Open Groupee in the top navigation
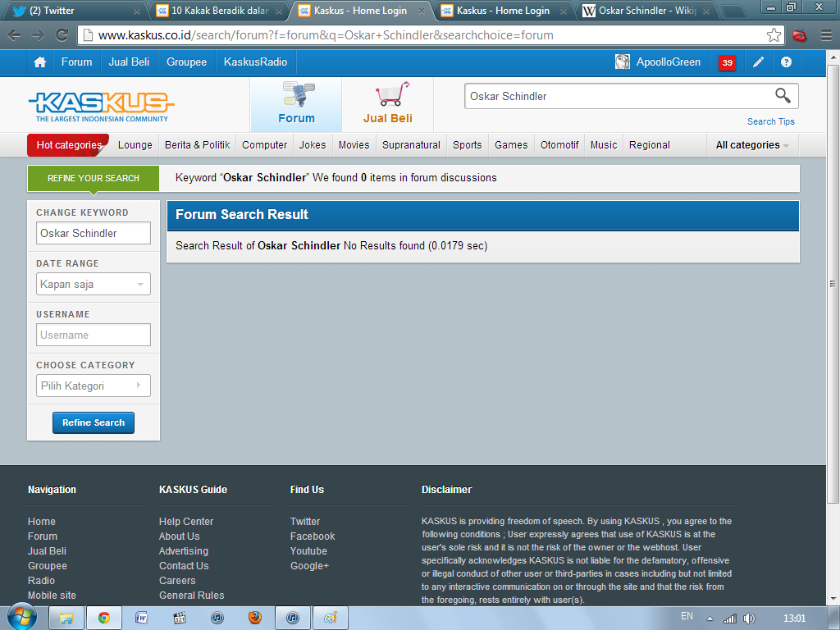The height and width of the screenshot is (630, 840). click(186, 62)
